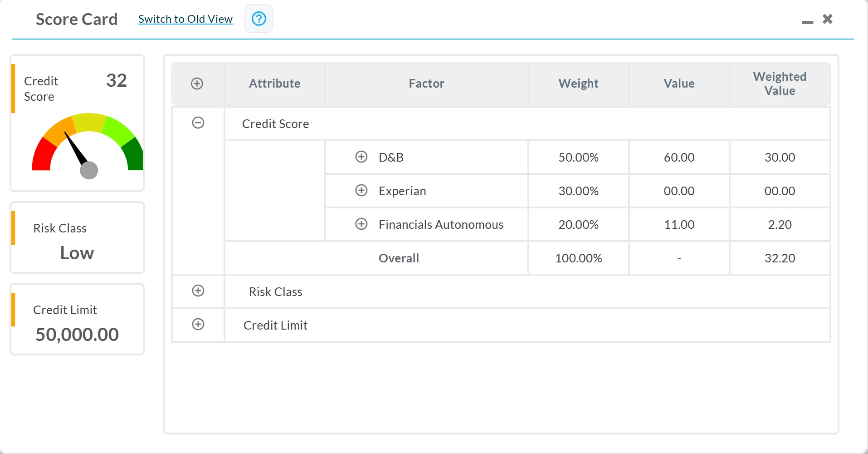Viewport: 868px width, 454px height.
Task: Click the Attribute column header
Action: tap(275, 84)
